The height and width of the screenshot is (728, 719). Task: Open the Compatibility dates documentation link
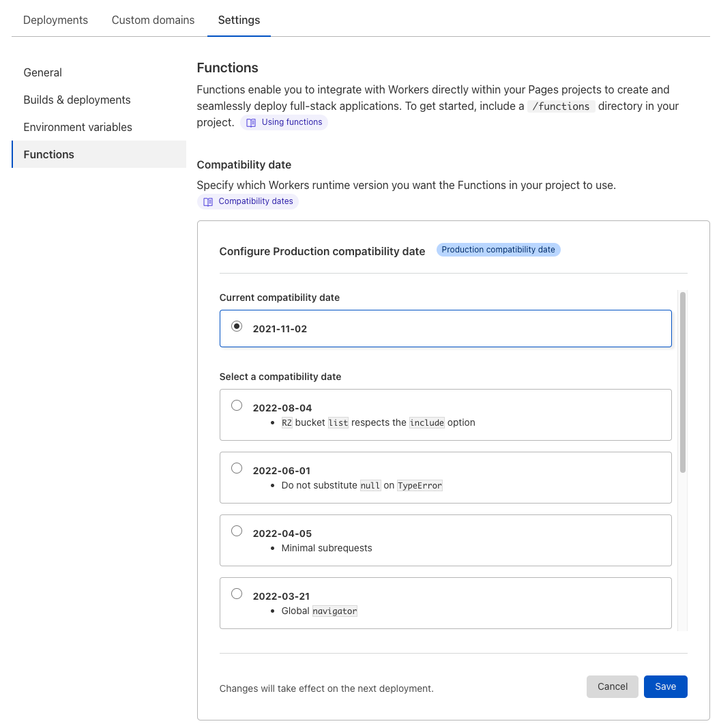click(255, 201)
